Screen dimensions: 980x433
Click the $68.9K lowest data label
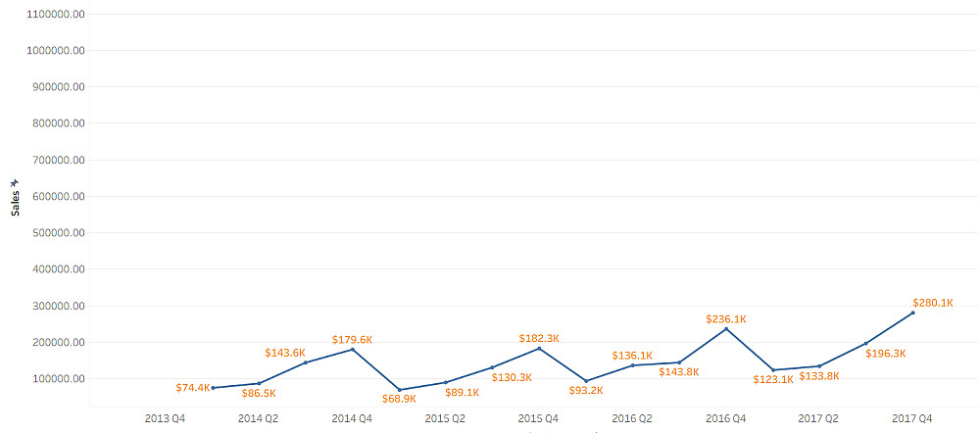(x=399, y=399)
